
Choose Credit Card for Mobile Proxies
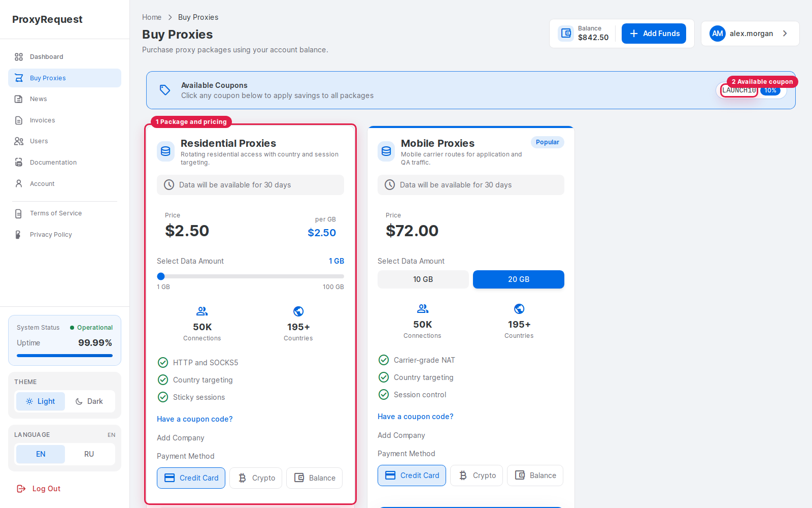pyautogui.click(x=412, y=475)
